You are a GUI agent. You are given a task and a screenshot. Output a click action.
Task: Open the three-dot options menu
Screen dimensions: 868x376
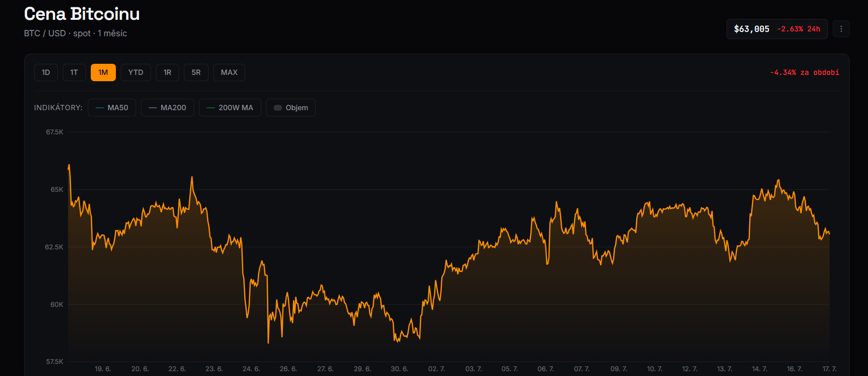pyautogui.click(x=841, y=29)
